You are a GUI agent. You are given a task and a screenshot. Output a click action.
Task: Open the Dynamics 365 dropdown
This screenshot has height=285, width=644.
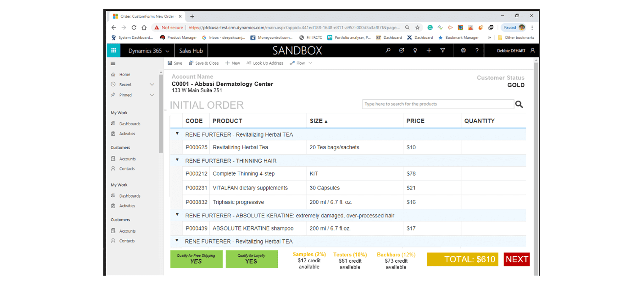148,51
